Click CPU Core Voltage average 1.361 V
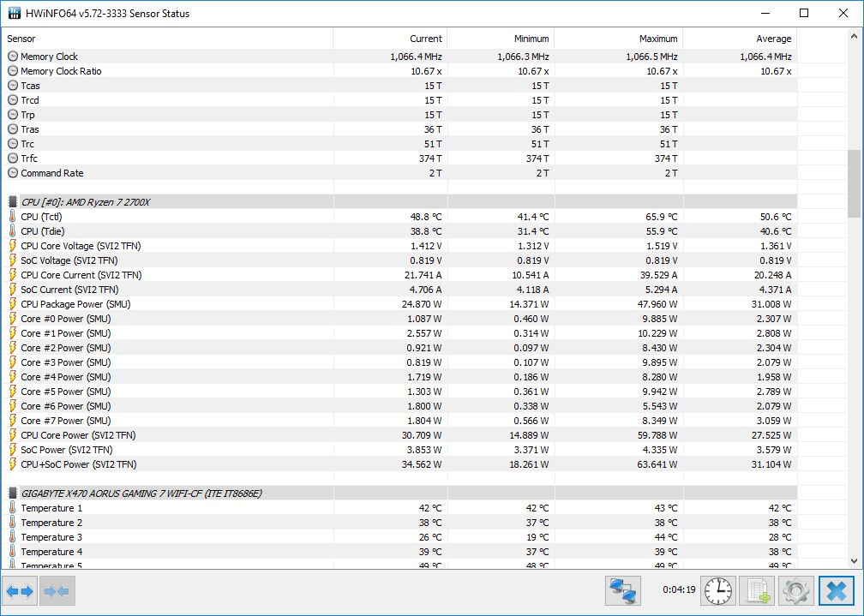Viewport: 864px width, 616px height. point(776,246)
